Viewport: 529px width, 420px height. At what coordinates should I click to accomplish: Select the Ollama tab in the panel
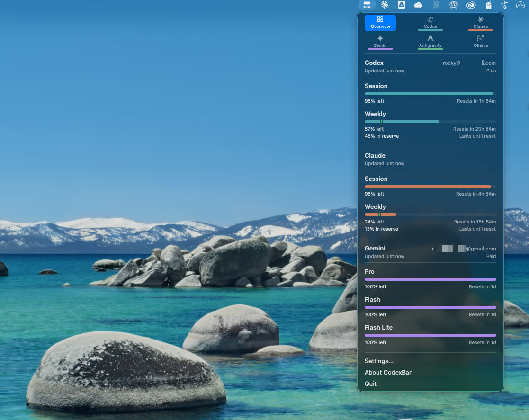(481, 42)
